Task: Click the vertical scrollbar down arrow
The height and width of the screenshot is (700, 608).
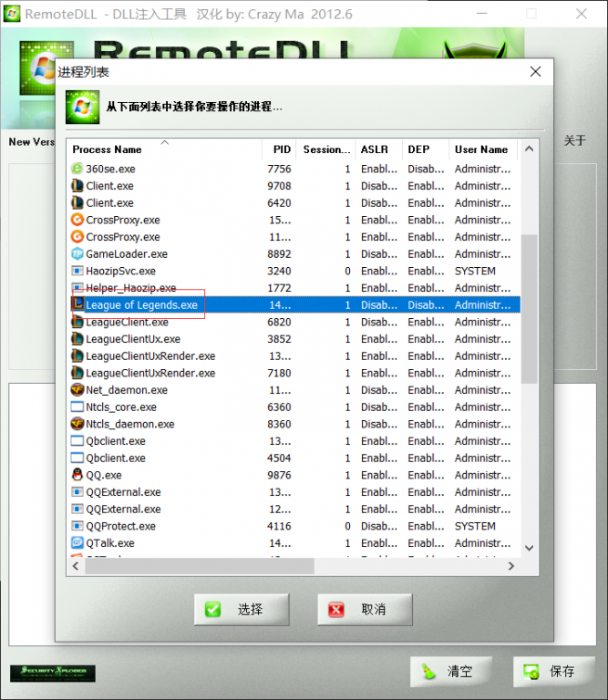Action: (x=530, y=548)
